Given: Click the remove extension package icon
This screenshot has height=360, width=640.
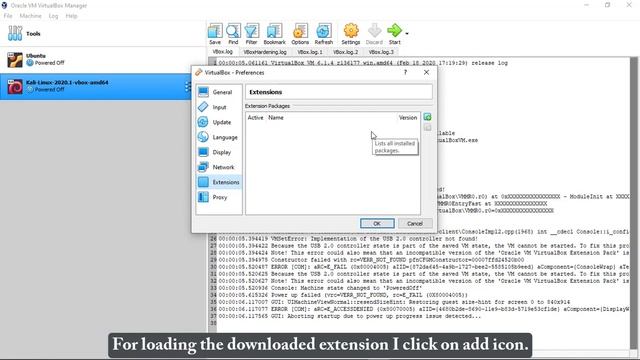Looking at the screenshot, I should pos(427,128).
